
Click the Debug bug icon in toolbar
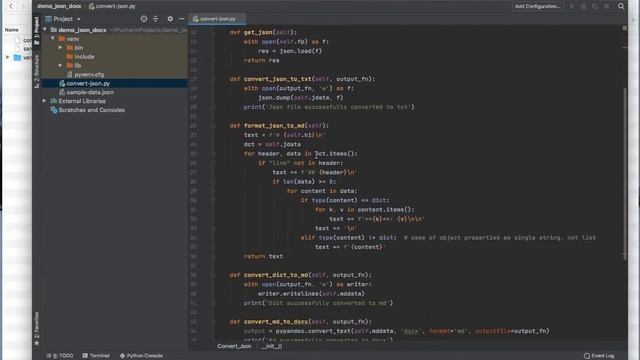pyautogui.click(x=583, y=7)
